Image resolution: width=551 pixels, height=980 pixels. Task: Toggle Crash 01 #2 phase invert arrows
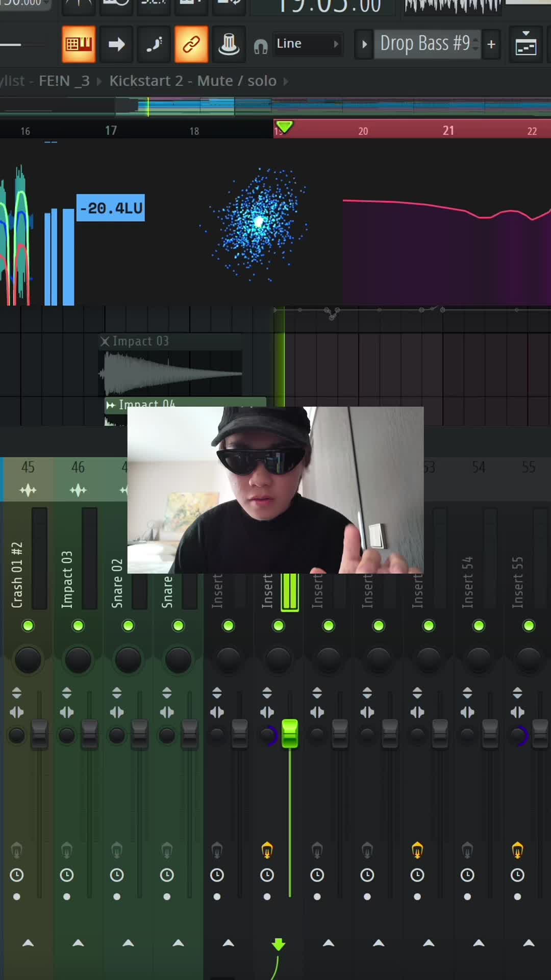coord(17,693)
